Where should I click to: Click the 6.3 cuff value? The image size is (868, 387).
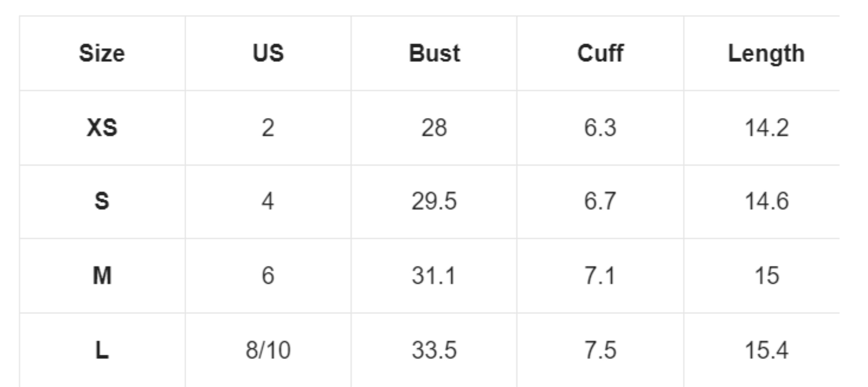coord(600,128)
